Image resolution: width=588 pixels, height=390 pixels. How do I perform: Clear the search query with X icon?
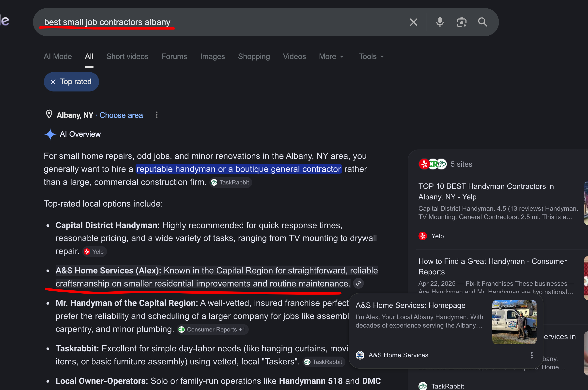(x=413, y=22)
